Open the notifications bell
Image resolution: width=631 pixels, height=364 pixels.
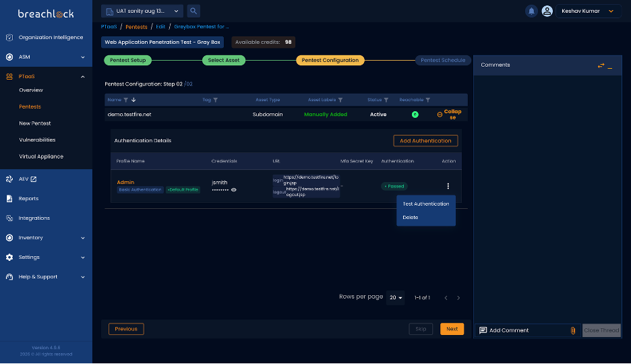coord(531,11)
